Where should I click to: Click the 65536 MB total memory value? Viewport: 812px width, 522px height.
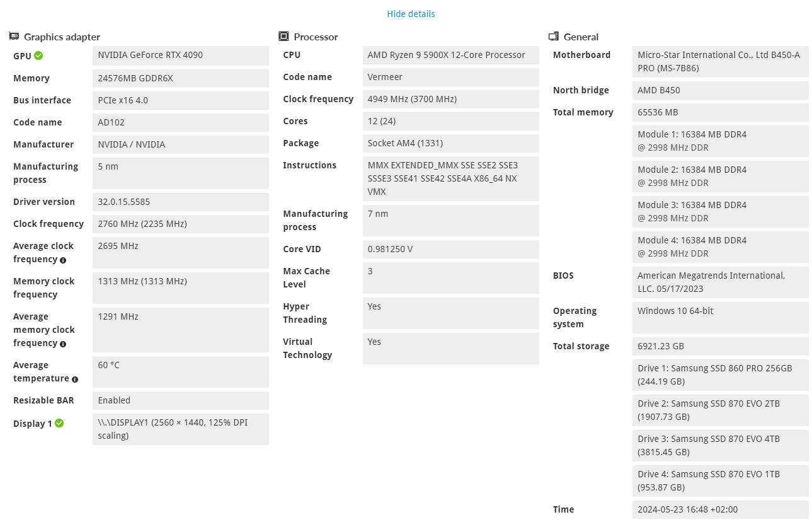[721, 112]
